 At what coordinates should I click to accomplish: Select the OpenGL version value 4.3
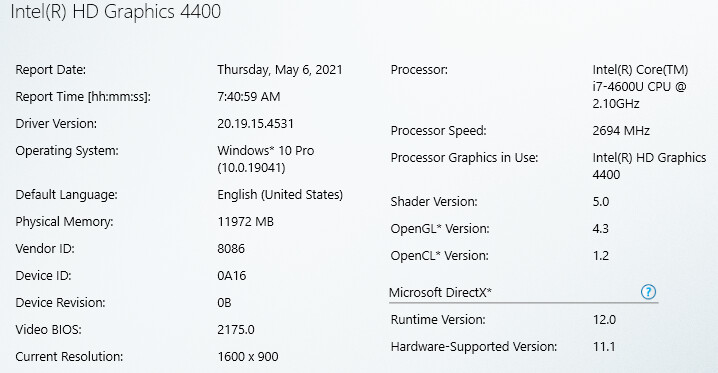tap(600, 228)
